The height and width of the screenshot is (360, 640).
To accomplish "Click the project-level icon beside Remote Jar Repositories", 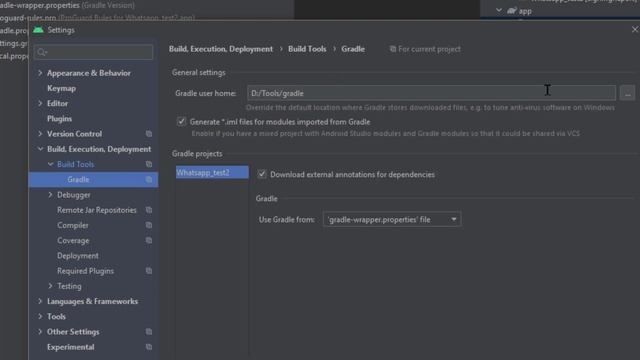I will [x=149, y=210].
